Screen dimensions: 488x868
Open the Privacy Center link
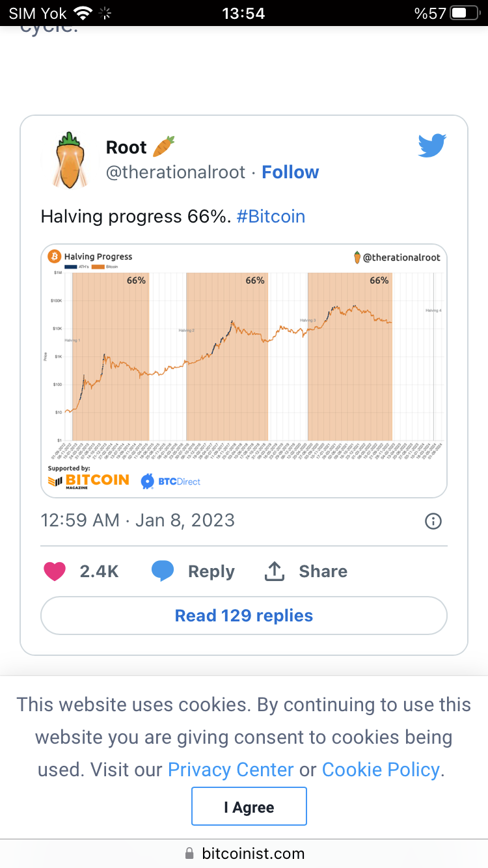pyautogui.click(x=231, y=770)
